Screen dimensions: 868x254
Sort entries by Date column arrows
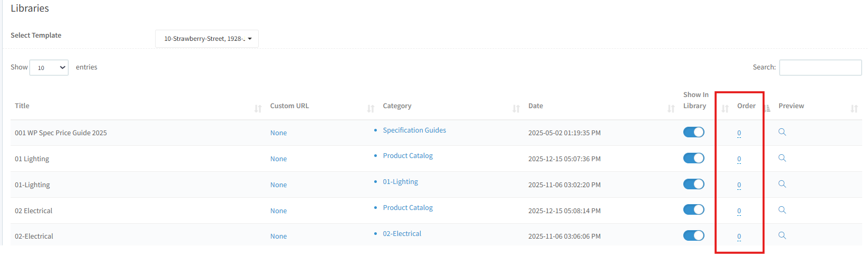click(671, 108)
